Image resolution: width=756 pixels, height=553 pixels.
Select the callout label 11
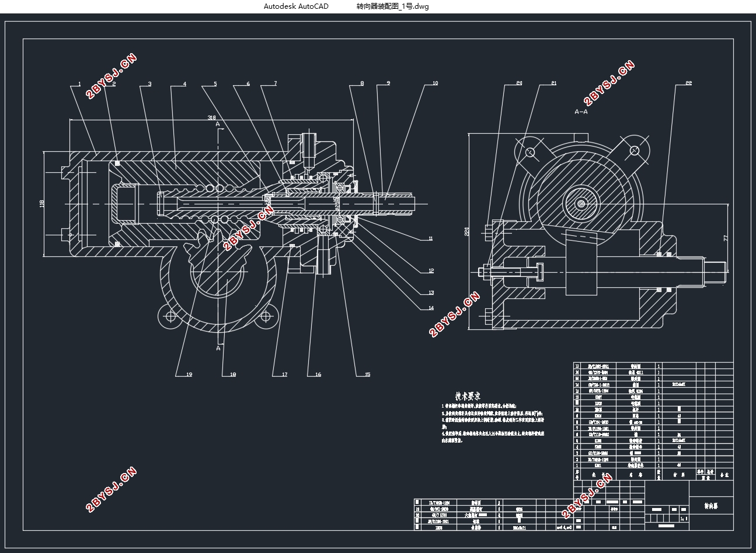(x=431, y=239)
